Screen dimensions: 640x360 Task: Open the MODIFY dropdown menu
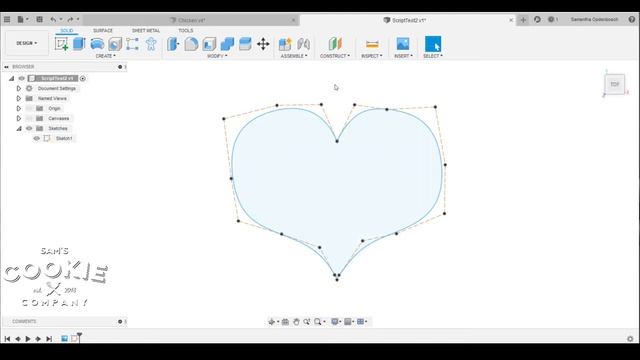(x=217, y=56)
